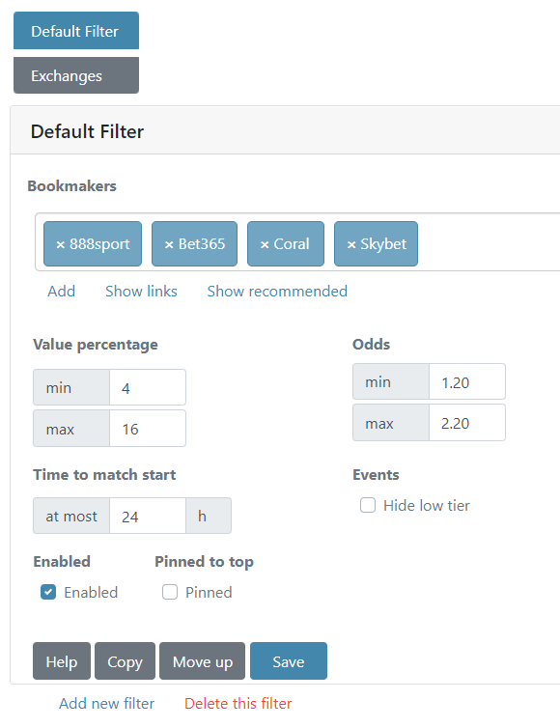Click the Value percentage min field
The height and width of the screenshot is (728, 560).
148,388
